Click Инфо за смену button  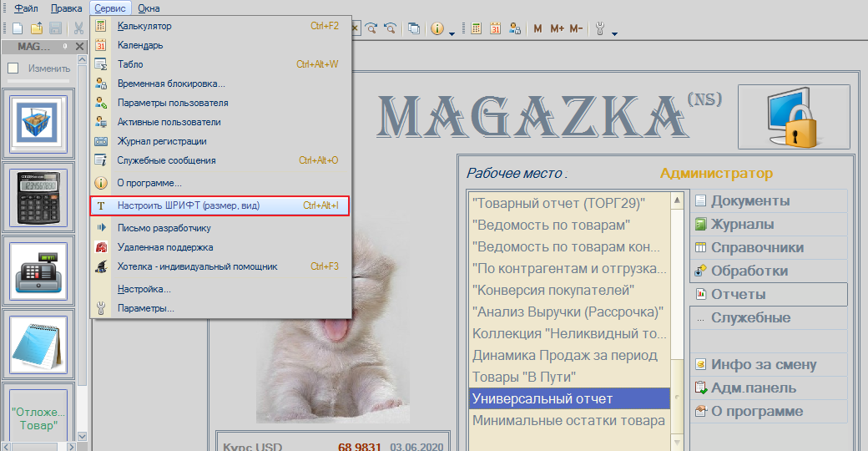pos(769,365)
